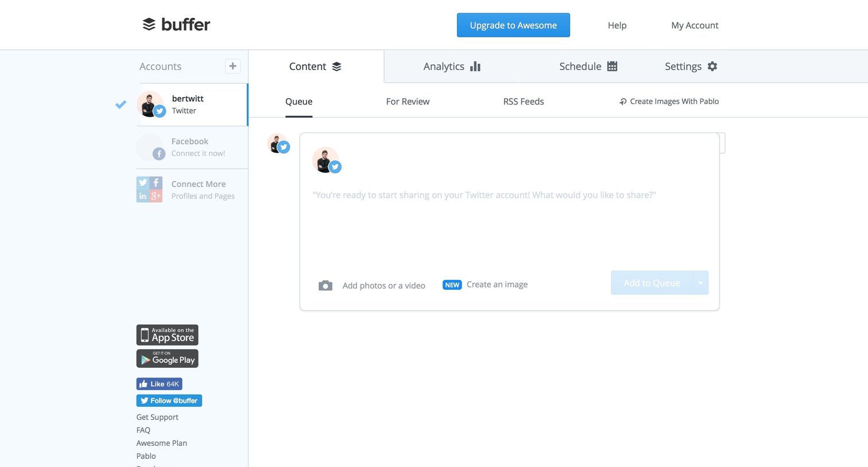
Task: Open the FAQ link
Action: click(144, 430)
